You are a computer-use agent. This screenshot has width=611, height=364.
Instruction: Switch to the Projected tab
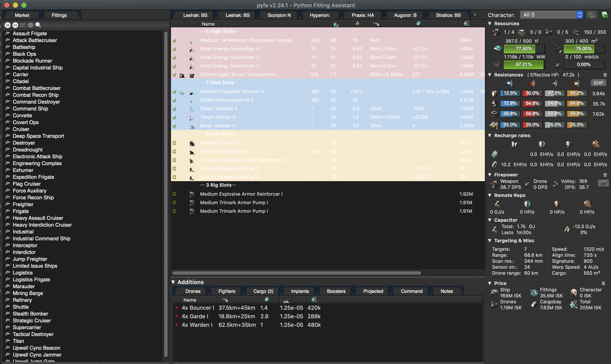point(373,291)
